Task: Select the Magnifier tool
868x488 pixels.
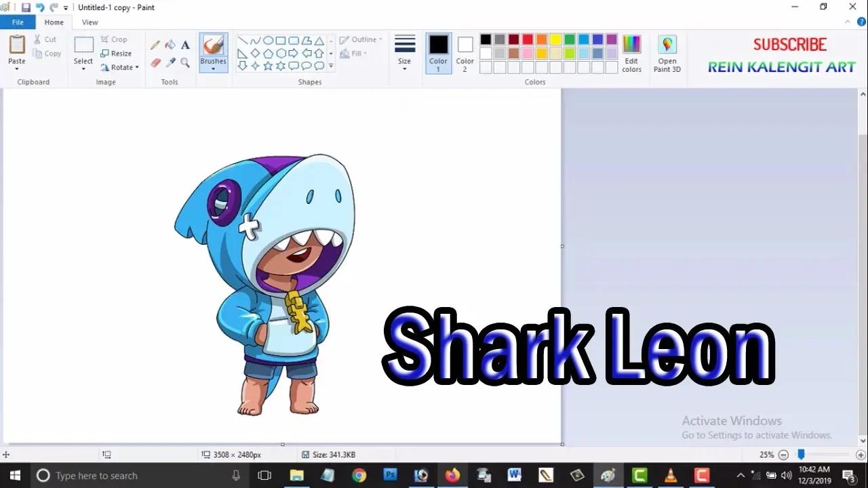Action: [185, 63]
